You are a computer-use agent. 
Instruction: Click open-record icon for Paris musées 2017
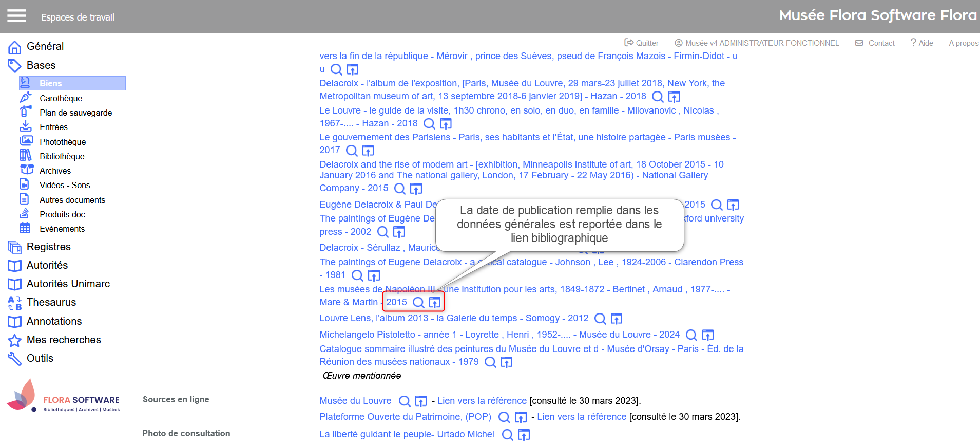click(368, 151)
